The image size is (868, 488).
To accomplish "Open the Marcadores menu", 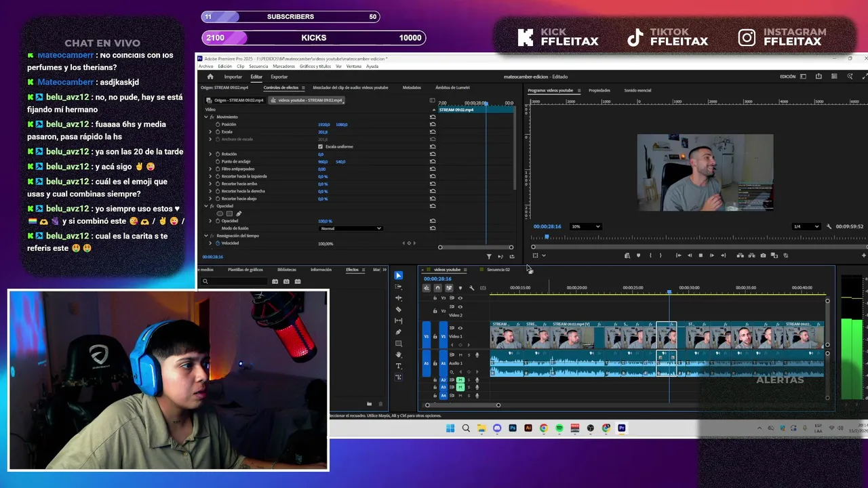I will (x=284, y=66).
